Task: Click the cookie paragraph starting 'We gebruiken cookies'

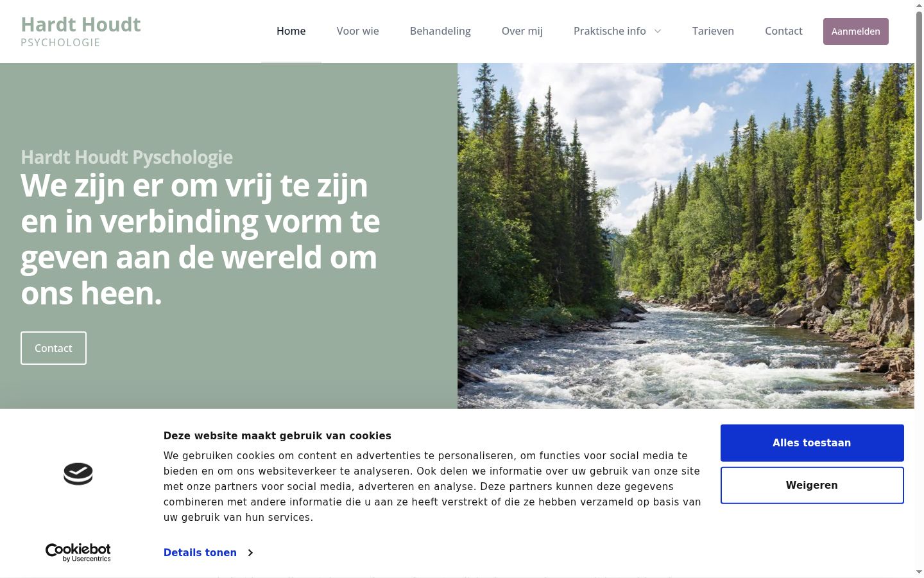Action: click(432, 486)
